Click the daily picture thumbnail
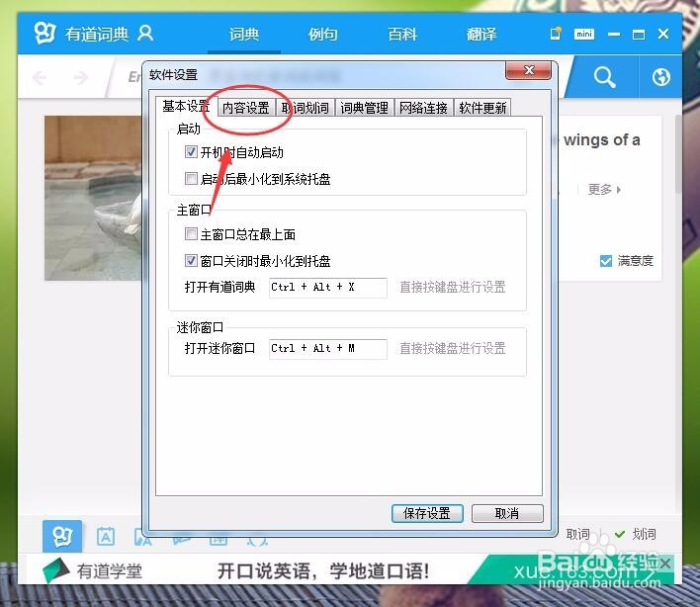 (x=93, y=198)
